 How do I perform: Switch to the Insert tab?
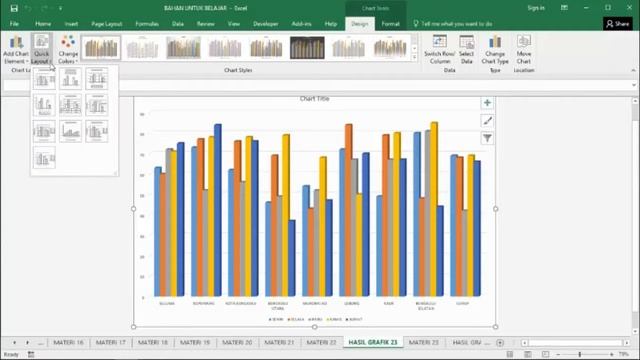coord(71,24)
